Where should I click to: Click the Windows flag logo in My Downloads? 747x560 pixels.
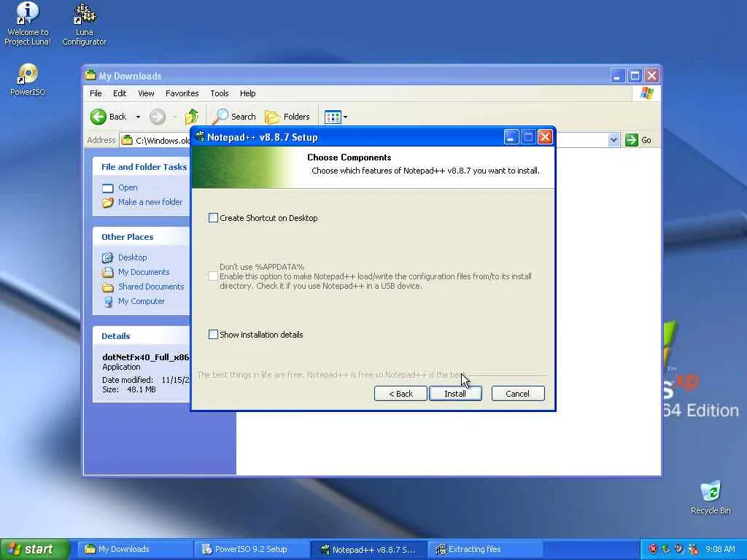[x=646, y=93]
